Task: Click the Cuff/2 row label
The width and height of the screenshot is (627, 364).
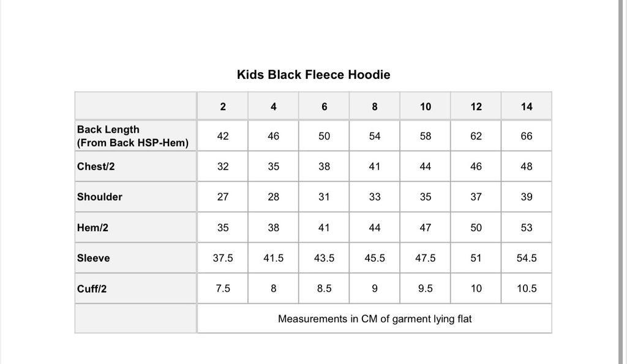Action: [x=92, y=289]
